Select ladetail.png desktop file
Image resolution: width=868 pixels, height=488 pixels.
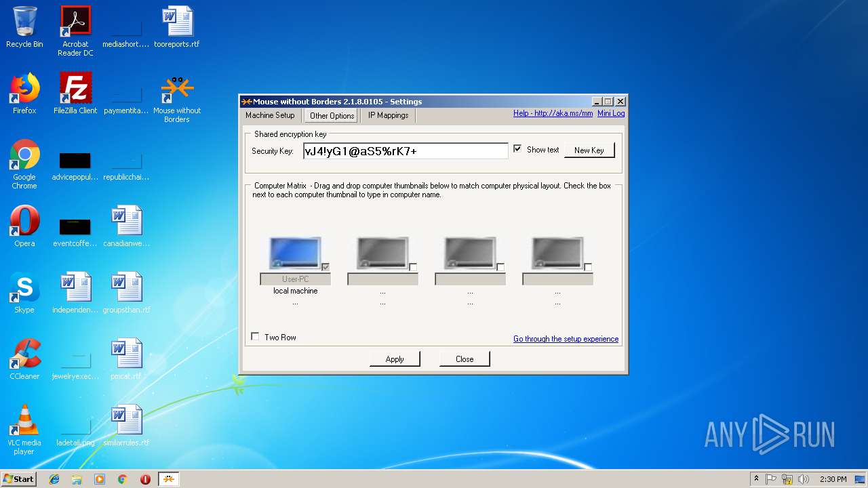pyautogui.click(x=75, y=431)
